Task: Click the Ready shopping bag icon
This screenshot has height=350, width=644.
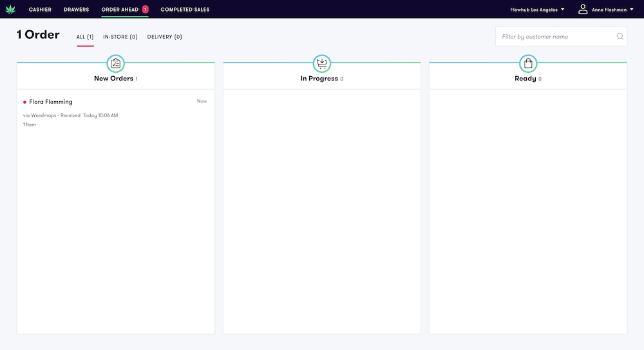Action: (528, 63)
